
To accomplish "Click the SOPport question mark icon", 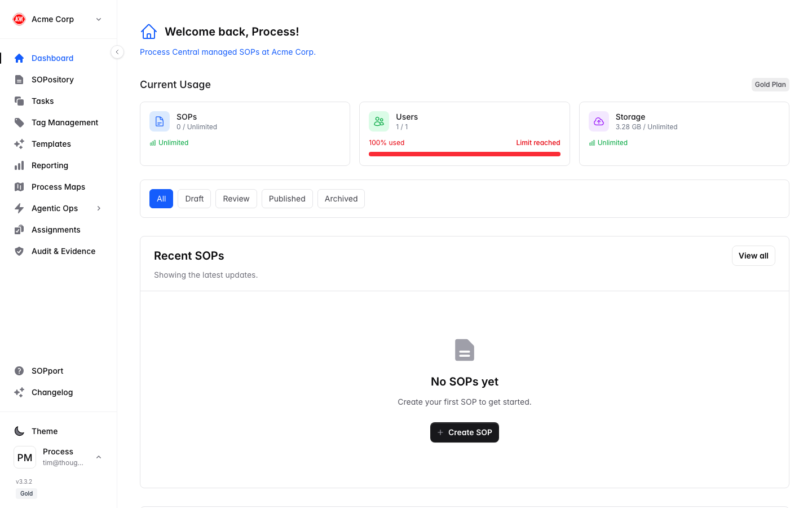I will coord(19,371).
